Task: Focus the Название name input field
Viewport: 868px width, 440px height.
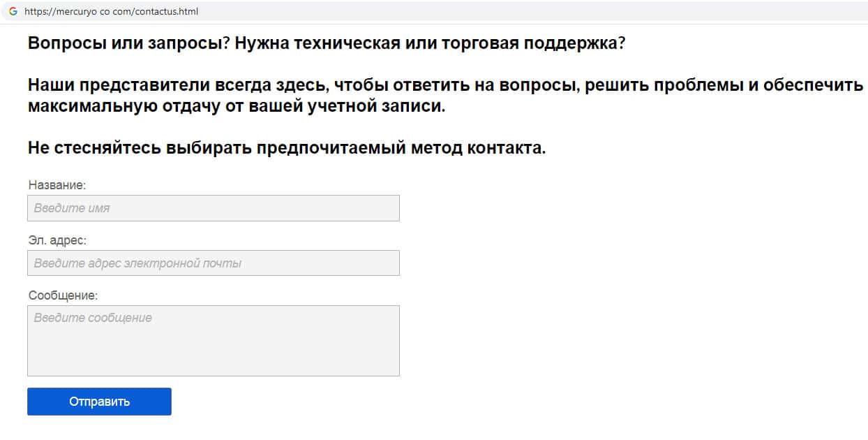Action: (213, 208)
